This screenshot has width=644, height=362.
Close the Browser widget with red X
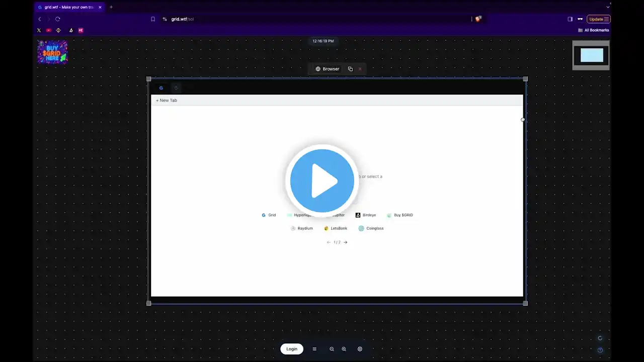pyautogui.click(x=360, y=69)
